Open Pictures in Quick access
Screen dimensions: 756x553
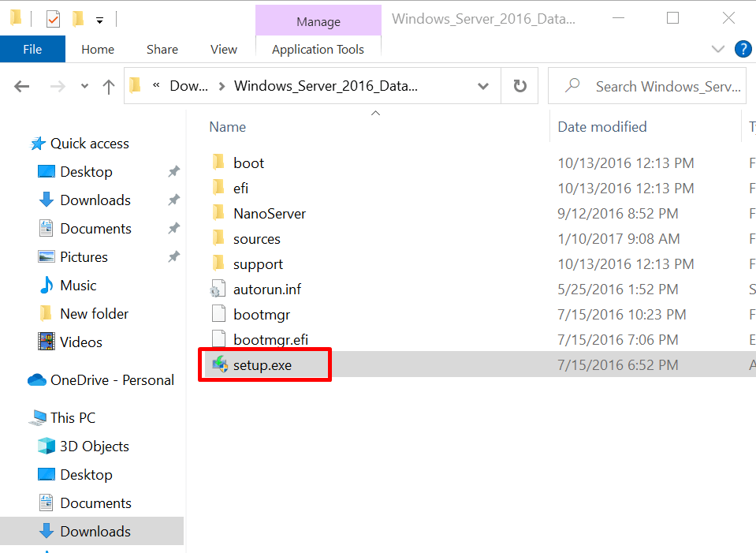[84, 257]
